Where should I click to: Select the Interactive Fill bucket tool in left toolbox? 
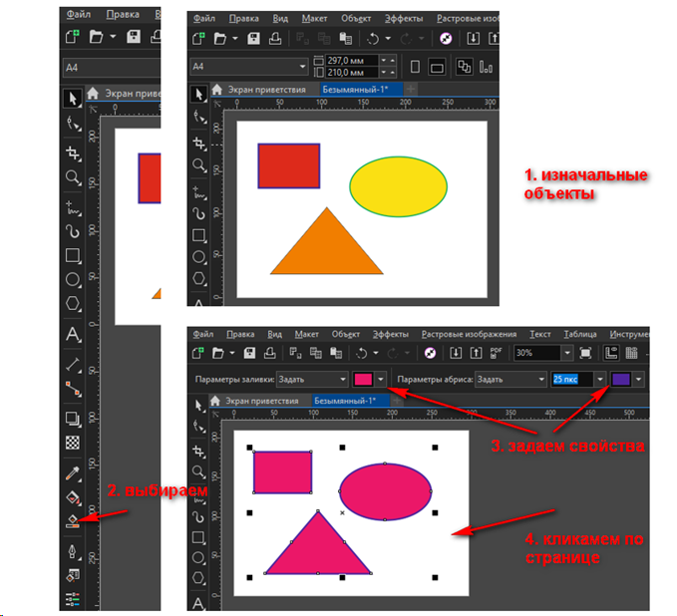[x=73, y=496]
